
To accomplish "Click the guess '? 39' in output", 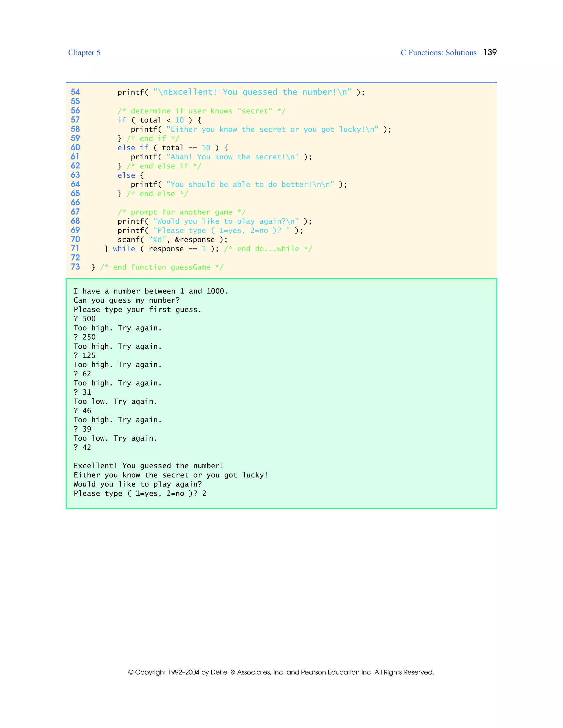I will point(82,429).
